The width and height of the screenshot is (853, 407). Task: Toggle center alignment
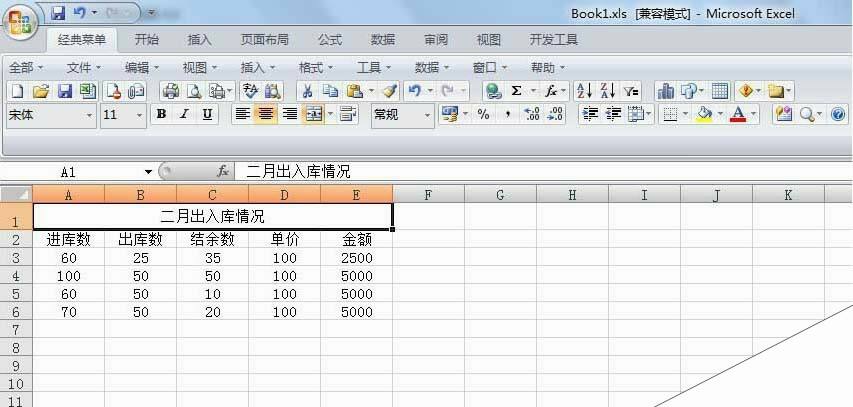click(x=265, y=114)
